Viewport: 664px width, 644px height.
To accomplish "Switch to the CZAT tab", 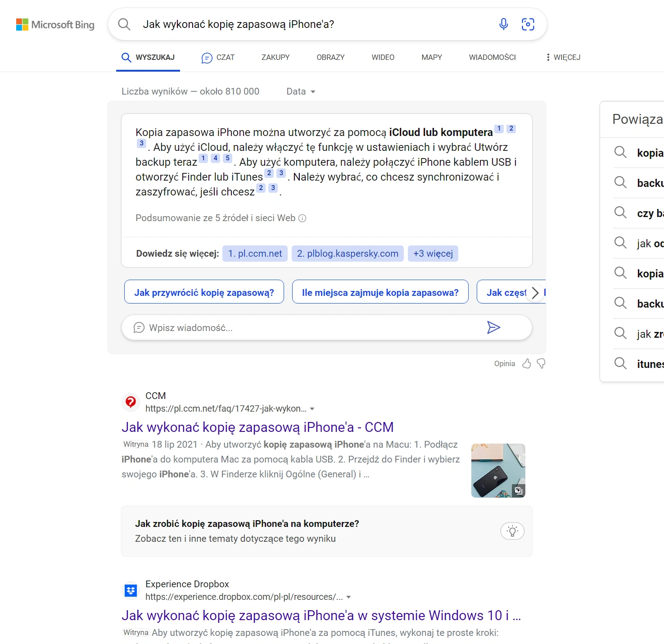I will (x=218, y=58).
